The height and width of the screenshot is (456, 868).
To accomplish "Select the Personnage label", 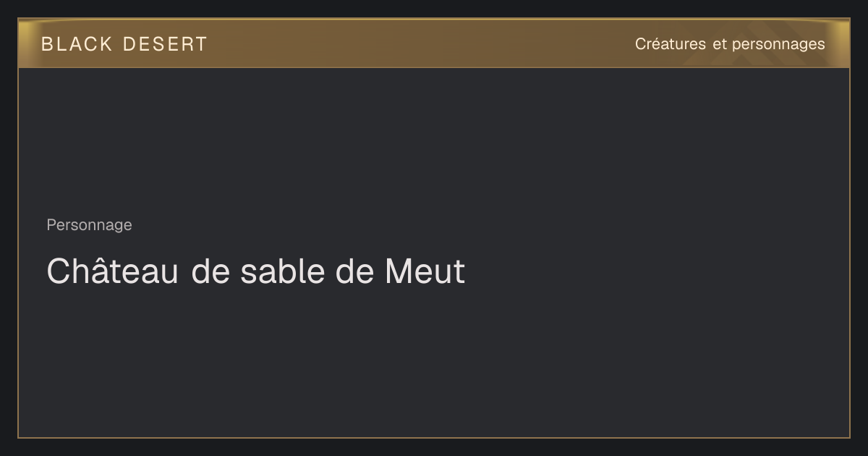I will (x=89, y=225).
